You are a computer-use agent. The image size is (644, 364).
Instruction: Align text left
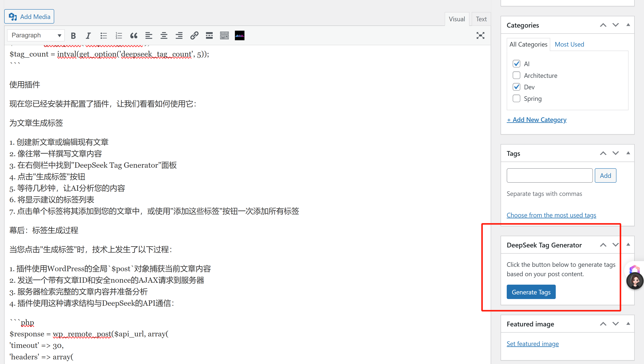tap(149, 35)
